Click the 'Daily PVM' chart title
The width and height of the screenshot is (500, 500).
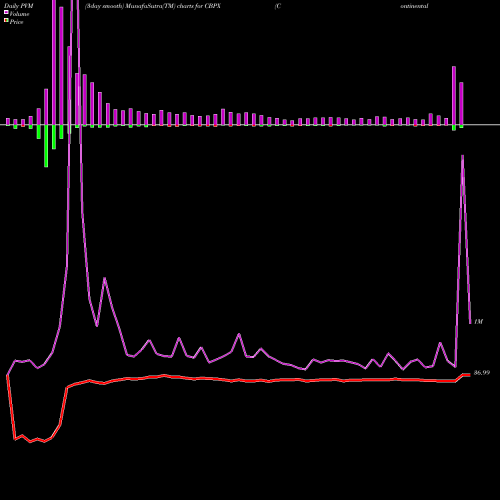19,6
